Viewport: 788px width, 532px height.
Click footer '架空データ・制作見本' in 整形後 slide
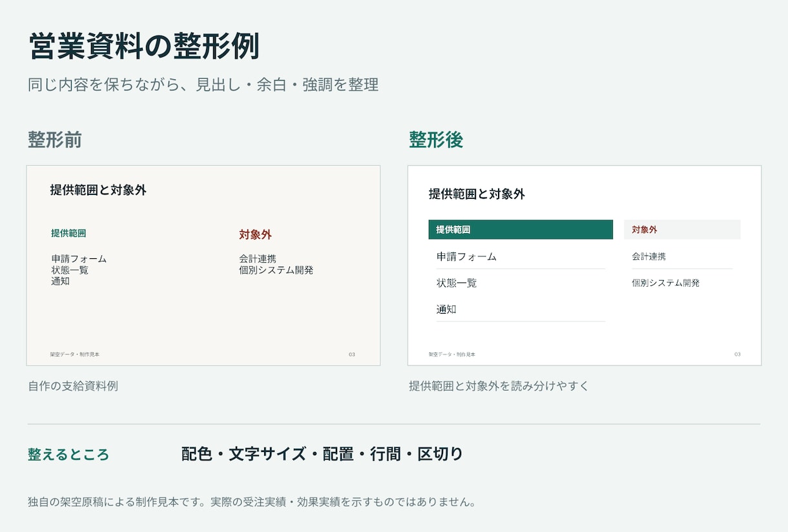click(452, 354)
